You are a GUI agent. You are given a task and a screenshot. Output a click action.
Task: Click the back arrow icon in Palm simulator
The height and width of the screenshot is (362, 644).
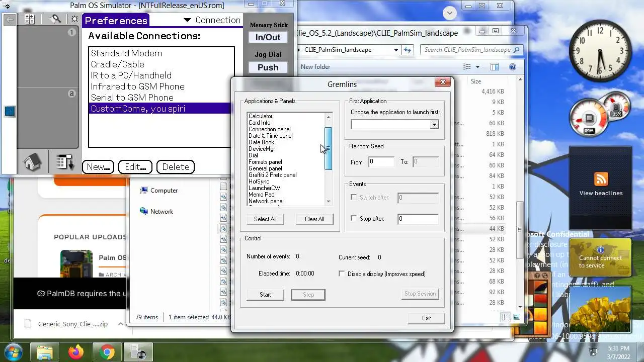(x=10, y=20)
